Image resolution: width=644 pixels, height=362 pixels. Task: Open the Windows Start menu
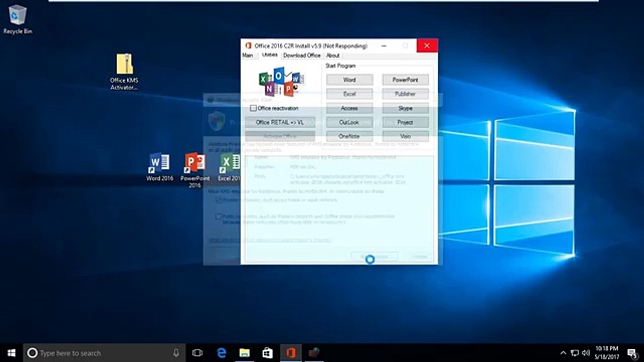[11, 353]
